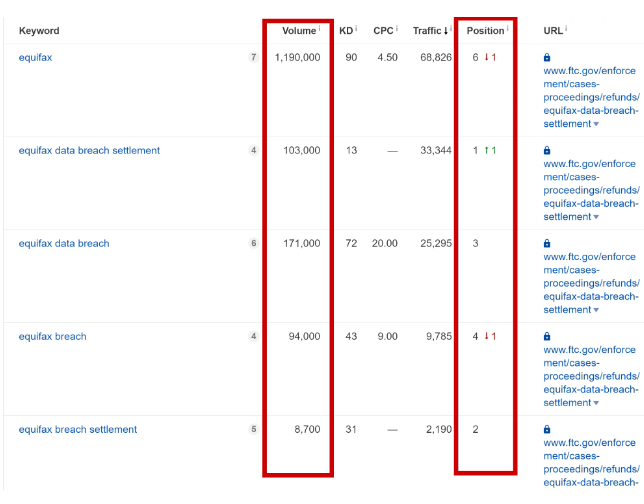Click the info icon beside Position header
This screenshot has height=504, width=644.
(508, 28)
